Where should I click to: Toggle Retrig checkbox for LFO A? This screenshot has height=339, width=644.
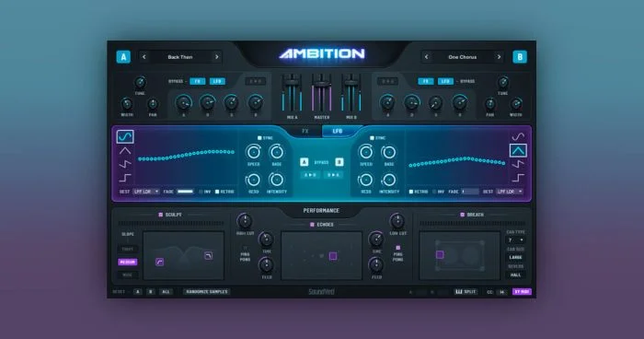tap(217, 192)
